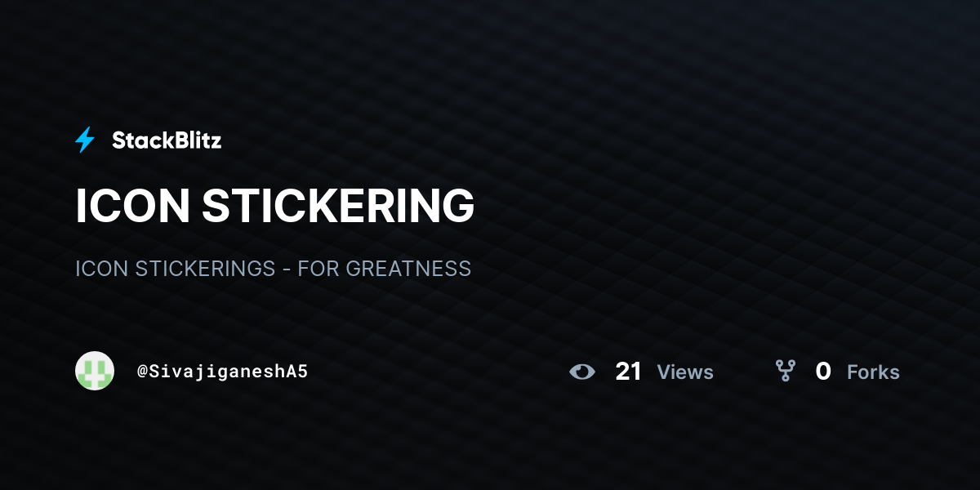Click the dash in the description line

pyautogui.click(x=287, y=269)
